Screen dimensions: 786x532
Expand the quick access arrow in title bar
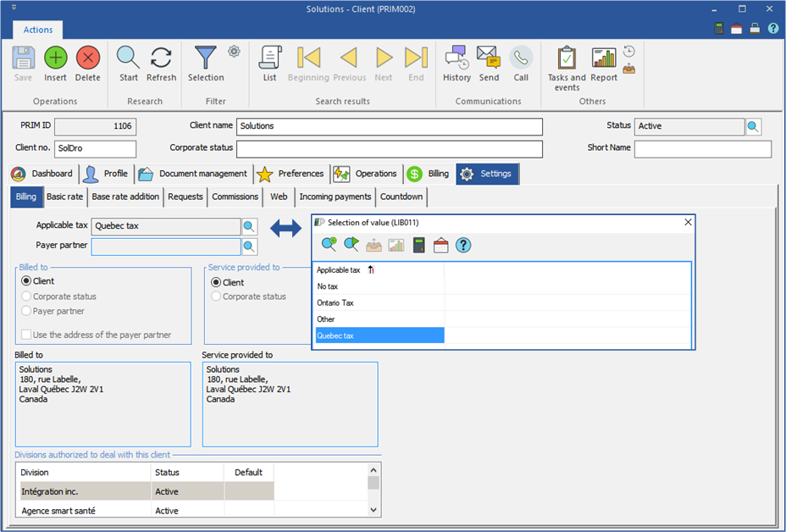pyautogui.click(x=14, y=8)
